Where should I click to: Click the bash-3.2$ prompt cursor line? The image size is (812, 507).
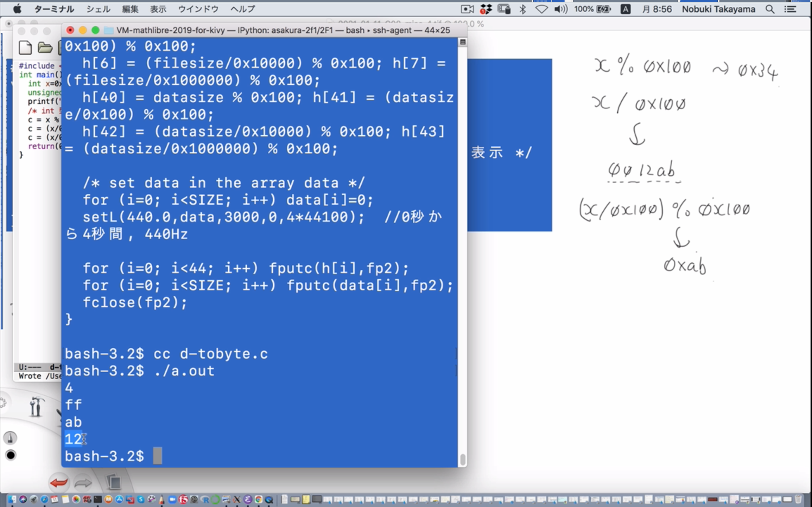[113, 456]
